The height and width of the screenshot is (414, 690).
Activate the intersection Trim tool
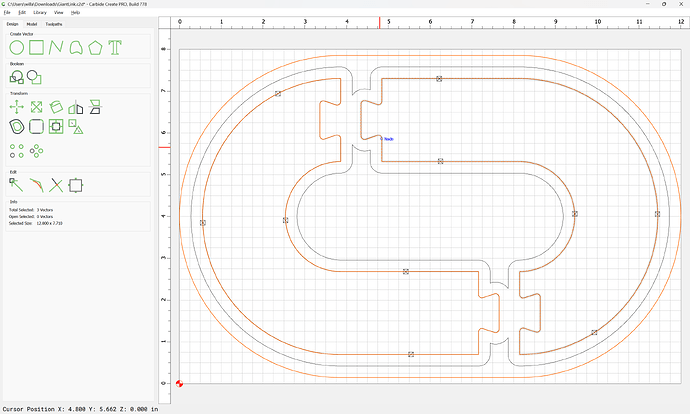[x=56, y=185]
